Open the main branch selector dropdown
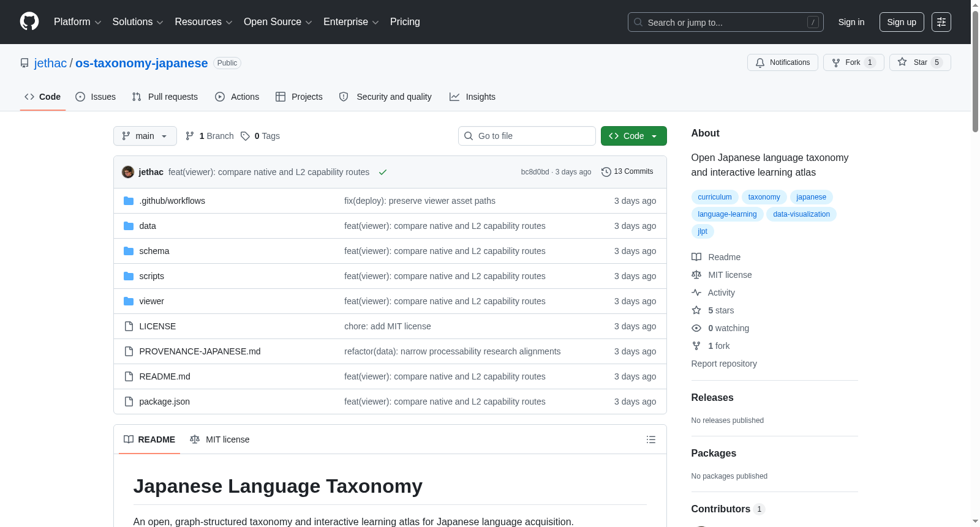980x527 pixels. tap(145, 136)
